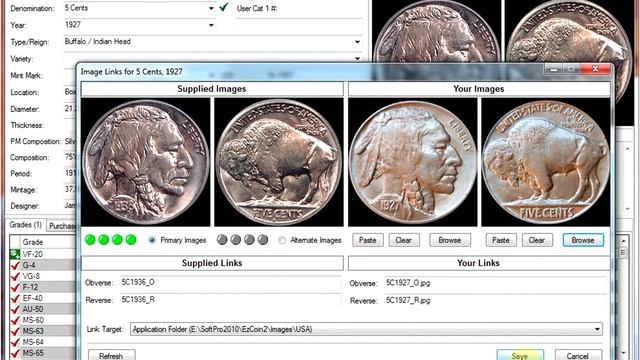640x360 pixels.
Task: Switch to the Purchase tab
Action: tap(62, 226)
